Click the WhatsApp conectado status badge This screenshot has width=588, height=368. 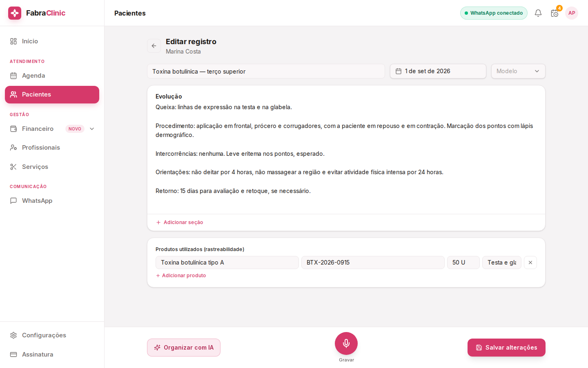(x=494, y=13)
